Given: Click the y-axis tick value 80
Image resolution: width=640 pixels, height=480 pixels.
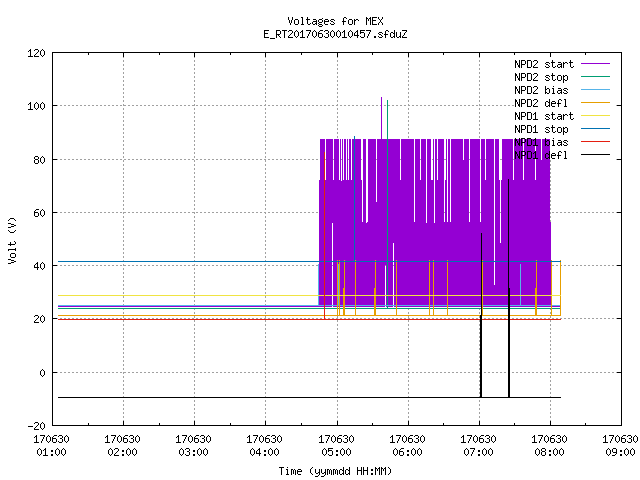Looking at the screenshot, I should click(x=39, y=160).
